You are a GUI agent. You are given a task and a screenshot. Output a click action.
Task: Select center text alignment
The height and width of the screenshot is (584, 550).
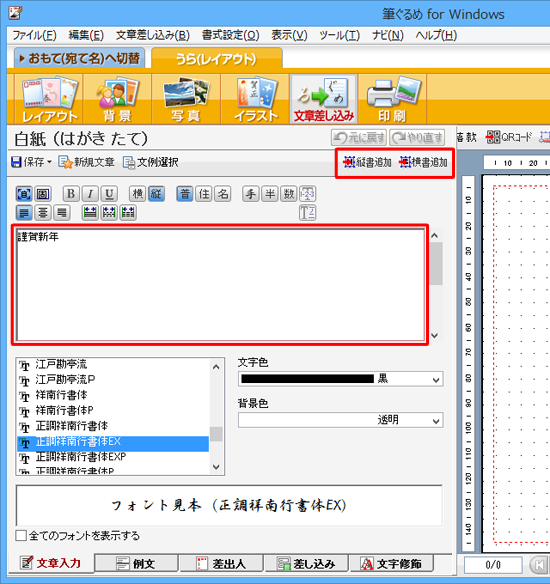pos(43,213)
